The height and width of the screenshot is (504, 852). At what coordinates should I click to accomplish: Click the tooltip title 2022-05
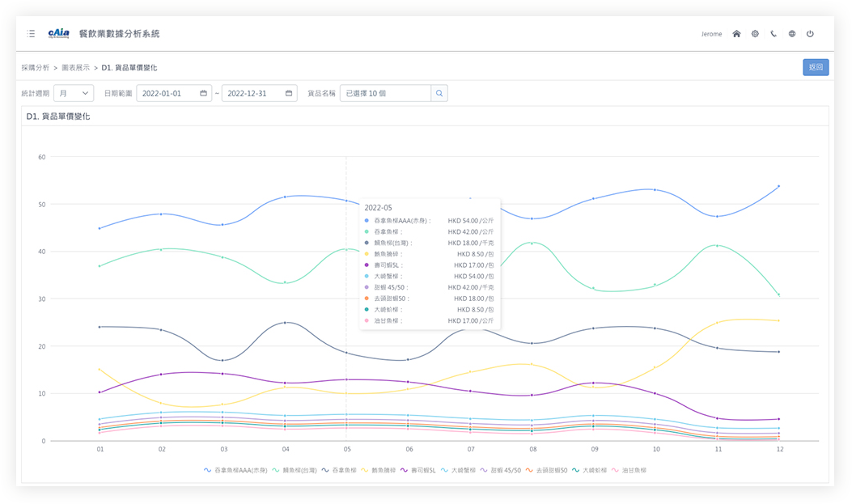point(378,207)
